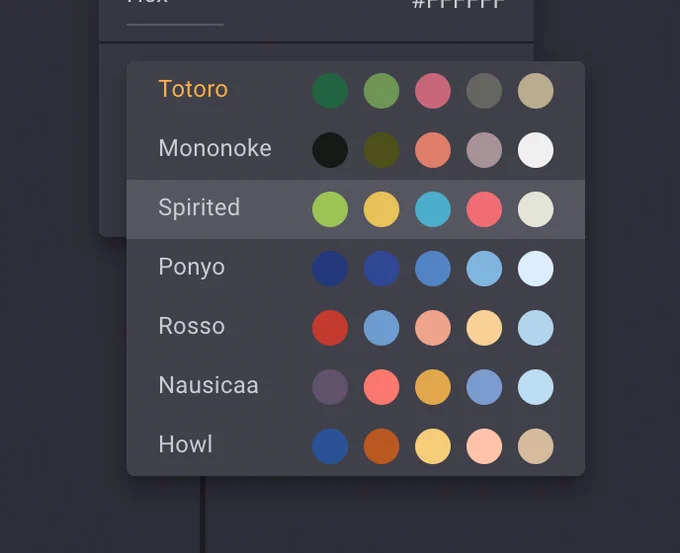Pick the Howl palette option
Viewport: 680px width, 553px height.
pyautogui.click(x=356, y=446)
